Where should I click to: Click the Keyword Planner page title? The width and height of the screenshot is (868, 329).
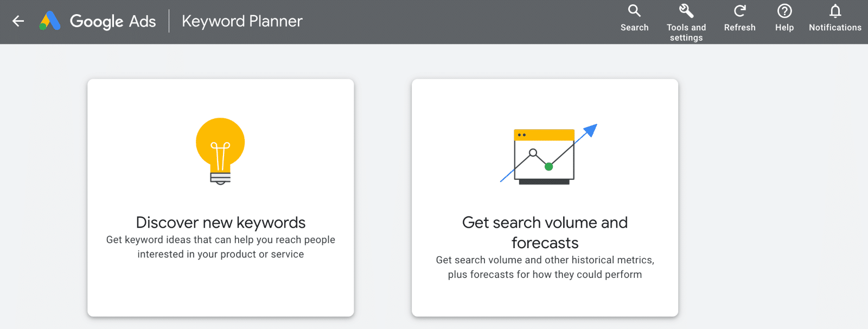pos(242,21)
